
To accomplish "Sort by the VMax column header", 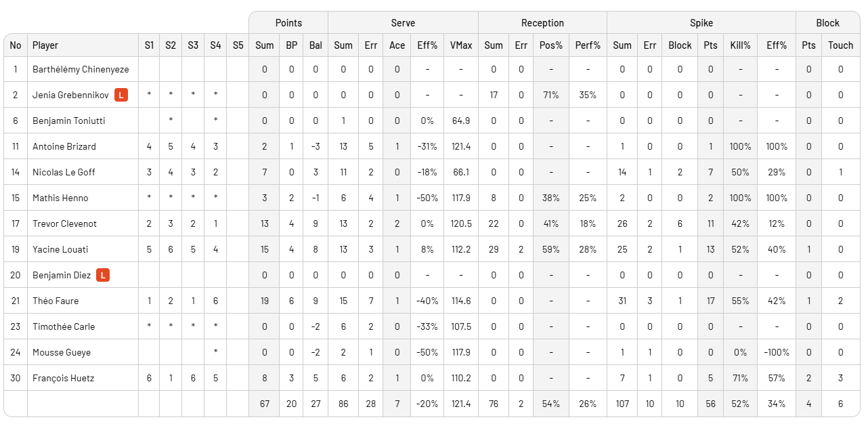I will (461, 45).
